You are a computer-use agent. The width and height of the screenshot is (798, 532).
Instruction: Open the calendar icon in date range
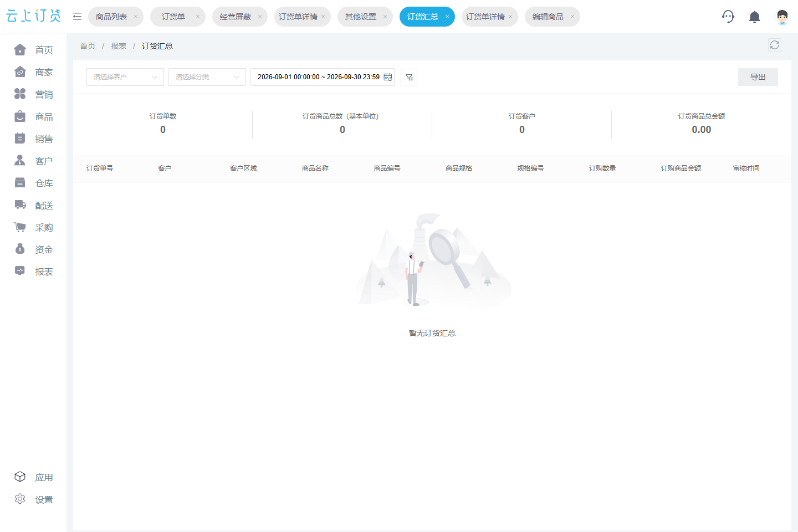(x=388, y=77)
